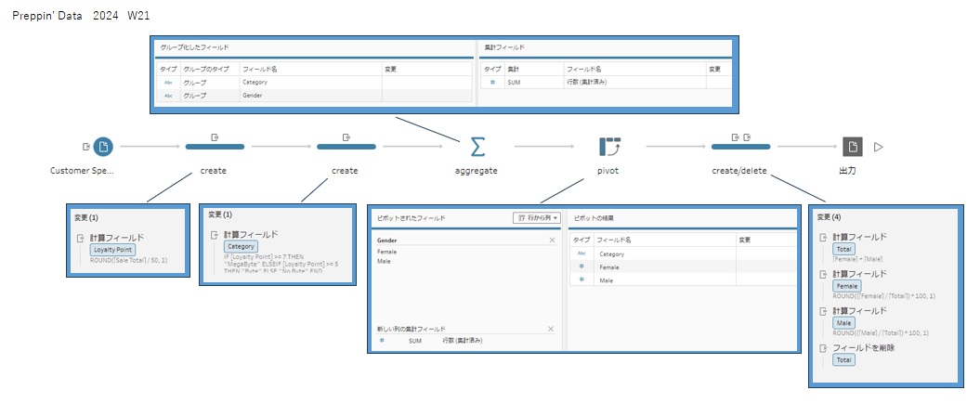Click the Category row in grouped fields
The width and height of the screenshot is (980, 403).
(314, 82)
